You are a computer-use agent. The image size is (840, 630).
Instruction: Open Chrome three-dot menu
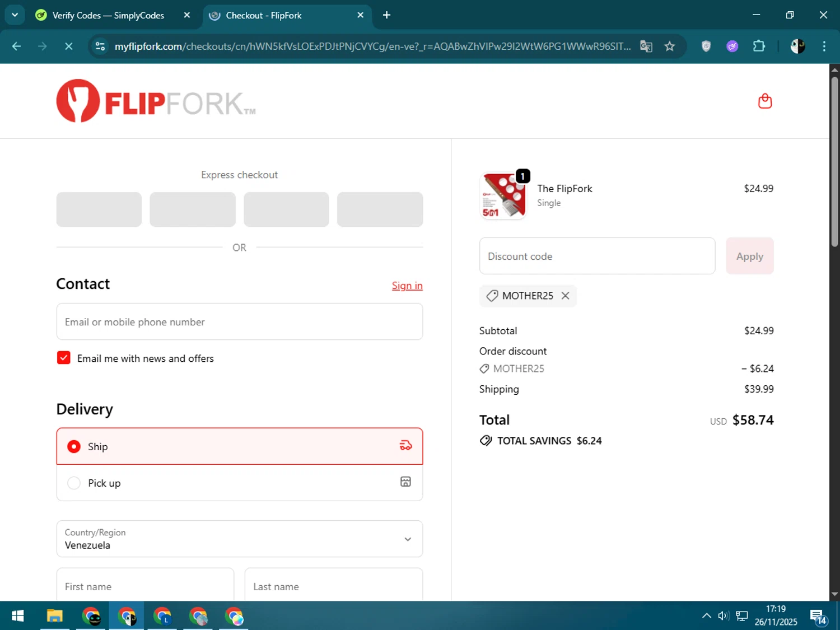824,46
